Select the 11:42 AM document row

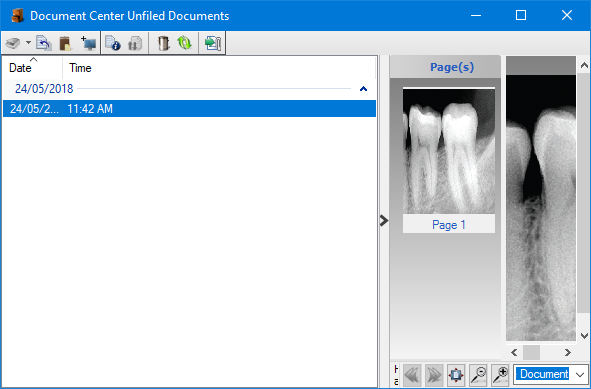189,109
